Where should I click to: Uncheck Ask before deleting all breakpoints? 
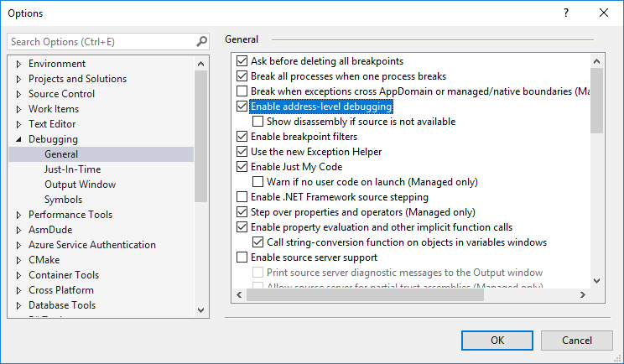coord(242,61)
